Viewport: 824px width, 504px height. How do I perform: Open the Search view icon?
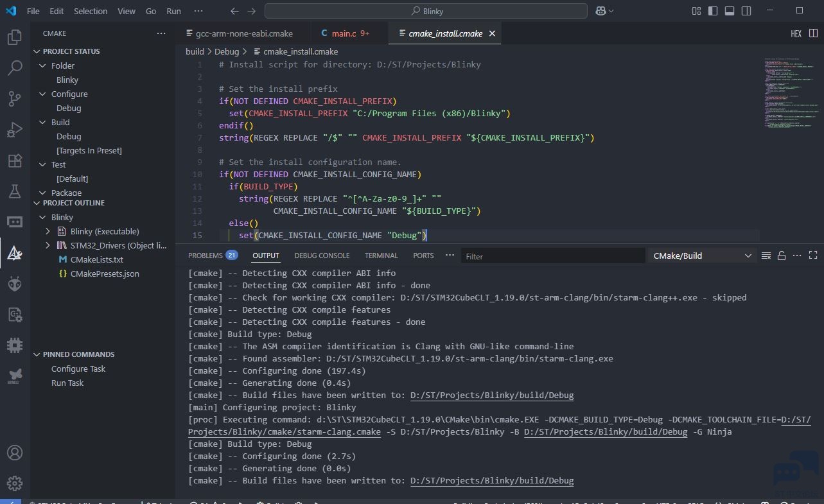[x=15, y=68]
